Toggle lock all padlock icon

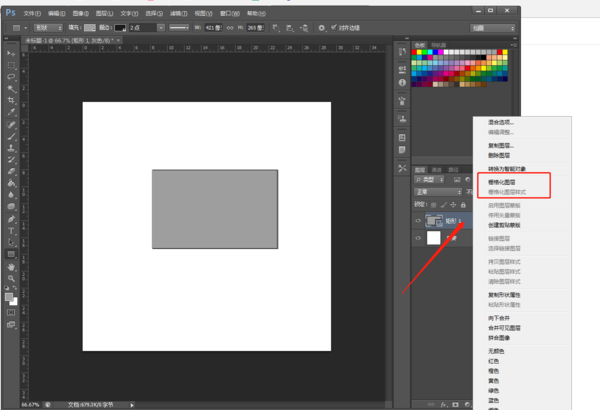463,205
